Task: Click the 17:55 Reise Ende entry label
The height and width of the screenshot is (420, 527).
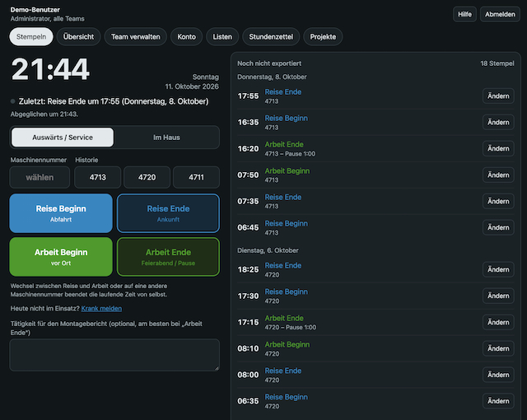Action: point(283,91)
